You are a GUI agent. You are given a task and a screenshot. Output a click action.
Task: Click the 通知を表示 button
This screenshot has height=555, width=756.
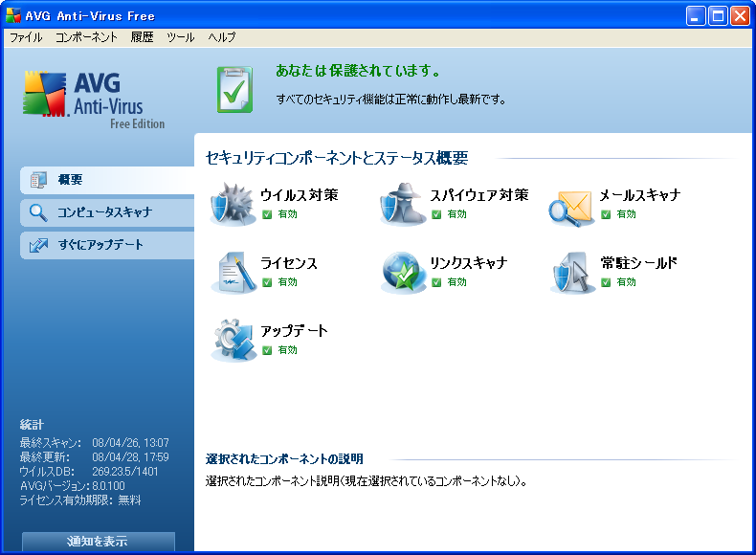tap(99, 542)
